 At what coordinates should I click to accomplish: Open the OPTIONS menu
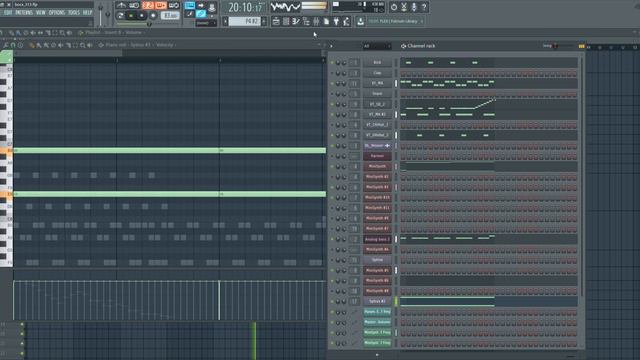57,13
